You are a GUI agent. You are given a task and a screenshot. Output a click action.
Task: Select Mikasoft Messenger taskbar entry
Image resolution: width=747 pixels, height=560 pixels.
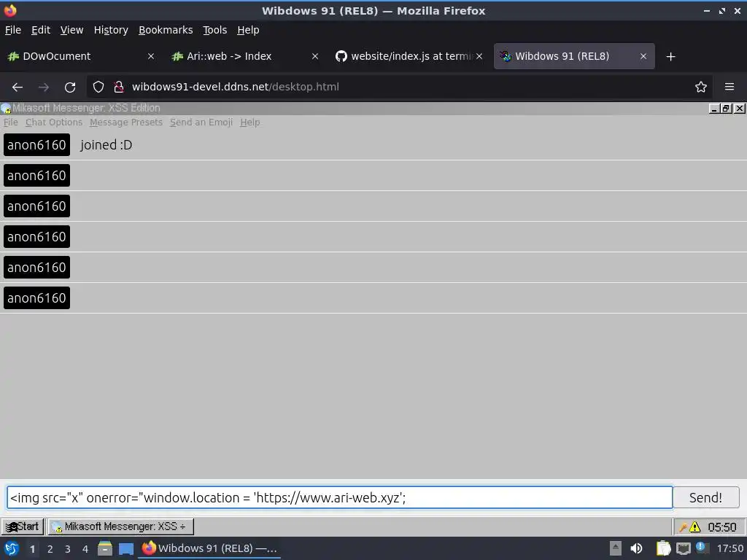point(120,526)
